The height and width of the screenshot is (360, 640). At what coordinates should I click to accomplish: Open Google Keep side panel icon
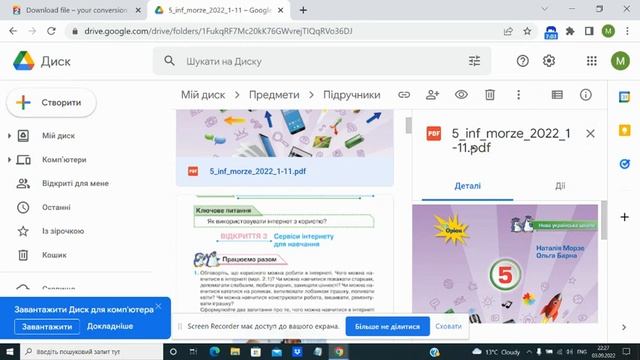(624, 131)
